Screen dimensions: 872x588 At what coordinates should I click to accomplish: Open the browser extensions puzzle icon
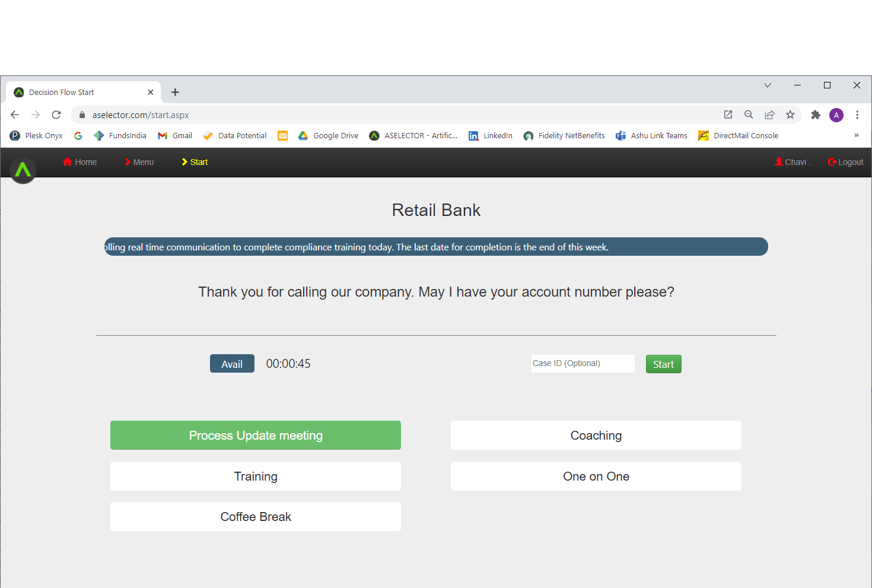click(x=816, y=115)
